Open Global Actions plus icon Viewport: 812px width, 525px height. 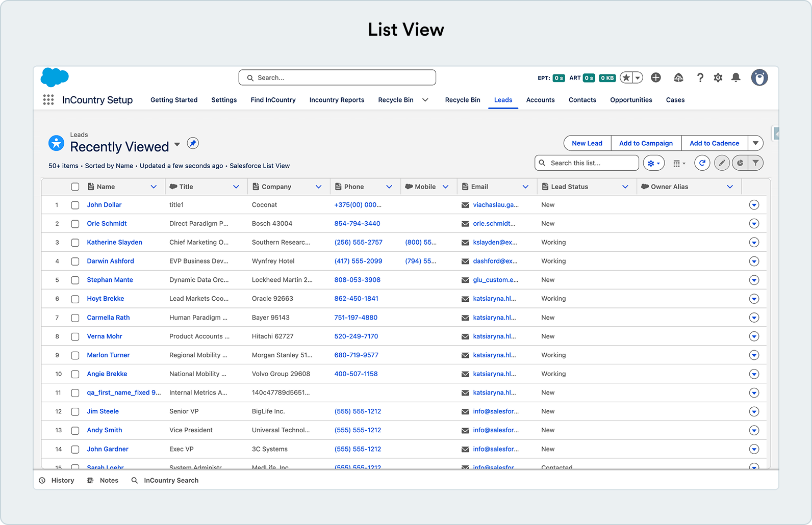pyautogui.click(x=656, y=77)
